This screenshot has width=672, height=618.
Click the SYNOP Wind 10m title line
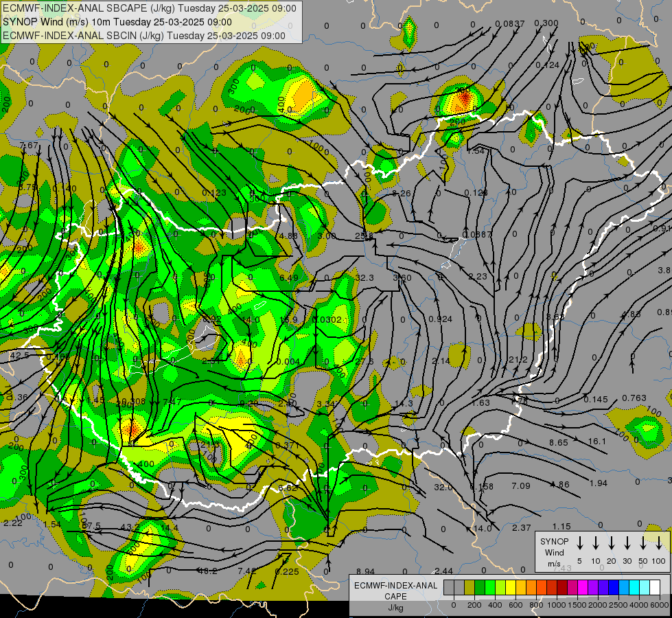tap(117, 22)
